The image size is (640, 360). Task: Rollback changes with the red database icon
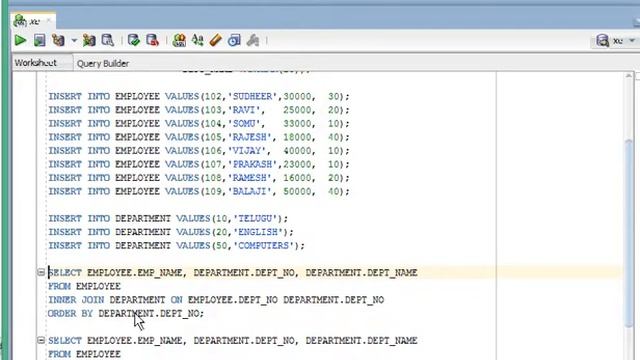152,40
